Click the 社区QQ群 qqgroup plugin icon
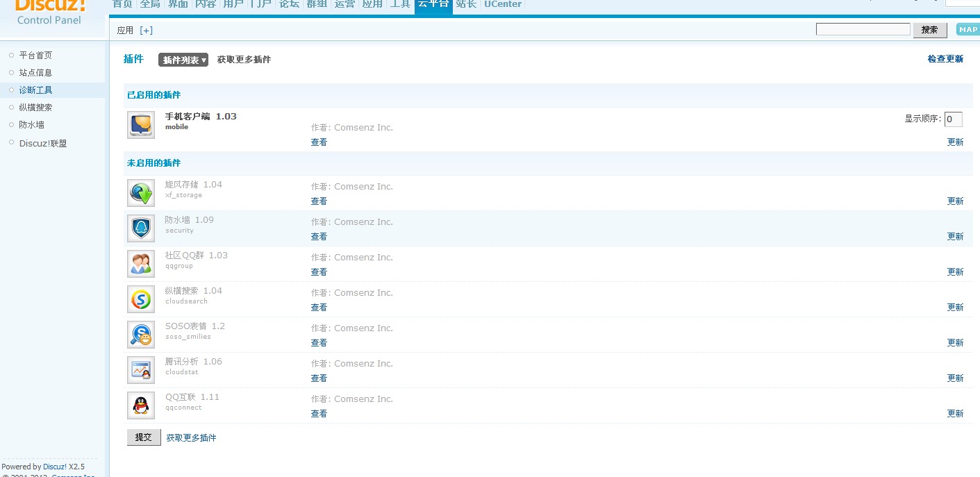 (x=141, y=264)
